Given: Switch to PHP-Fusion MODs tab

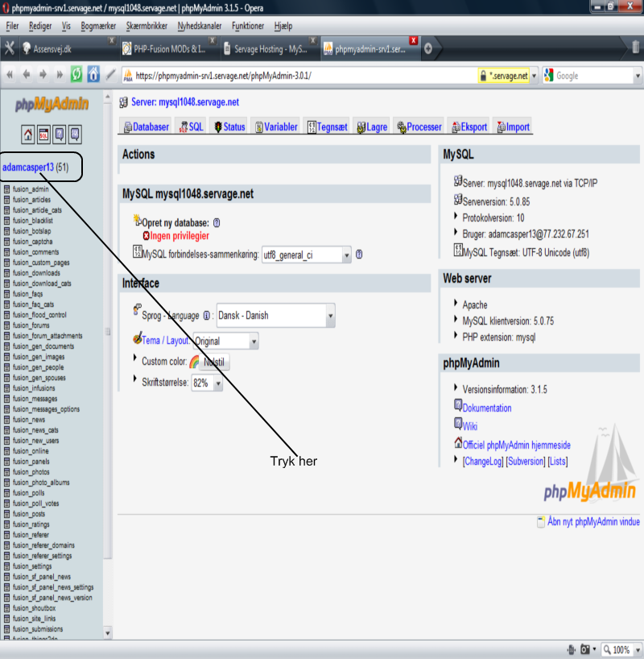Looking at the screenshot, I should point(169,49).
